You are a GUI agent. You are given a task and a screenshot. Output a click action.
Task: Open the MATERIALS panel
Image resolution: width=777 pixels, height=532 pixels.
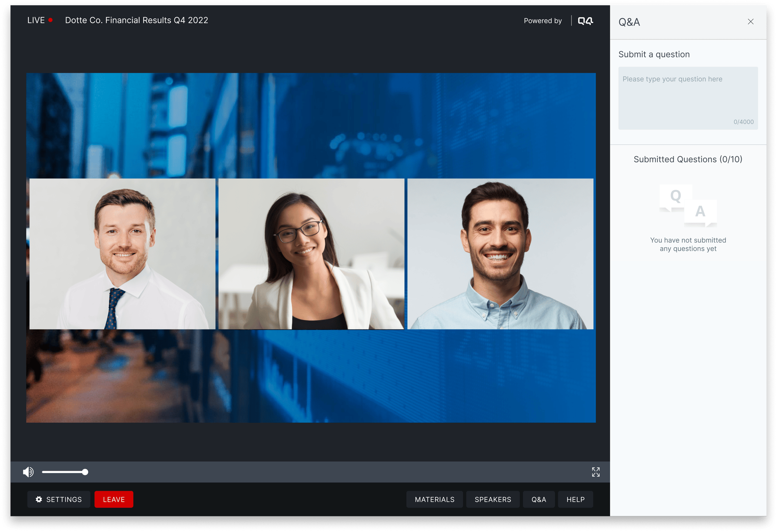point(434,499)
